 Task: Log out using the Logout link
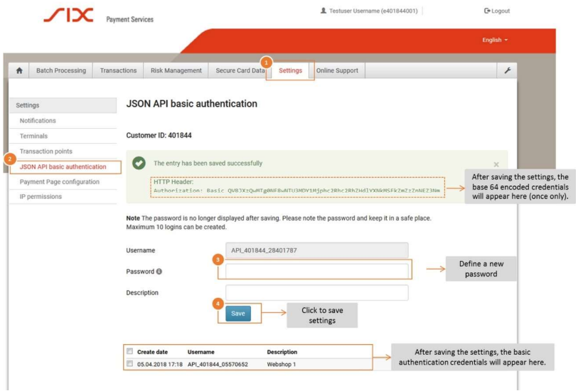pos(496,11)
